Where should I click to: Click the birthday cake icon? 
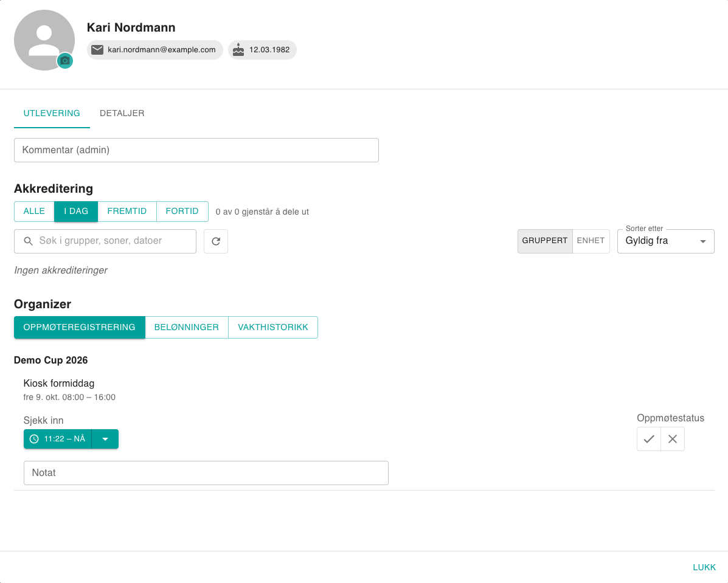click(238, 50)
